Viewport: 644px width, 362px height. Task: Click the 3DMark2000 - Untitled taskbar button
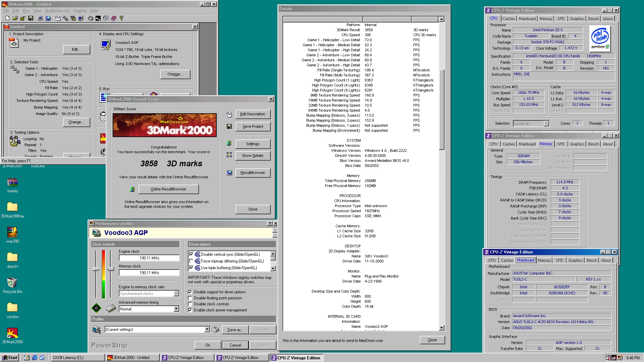coord(132,358)
